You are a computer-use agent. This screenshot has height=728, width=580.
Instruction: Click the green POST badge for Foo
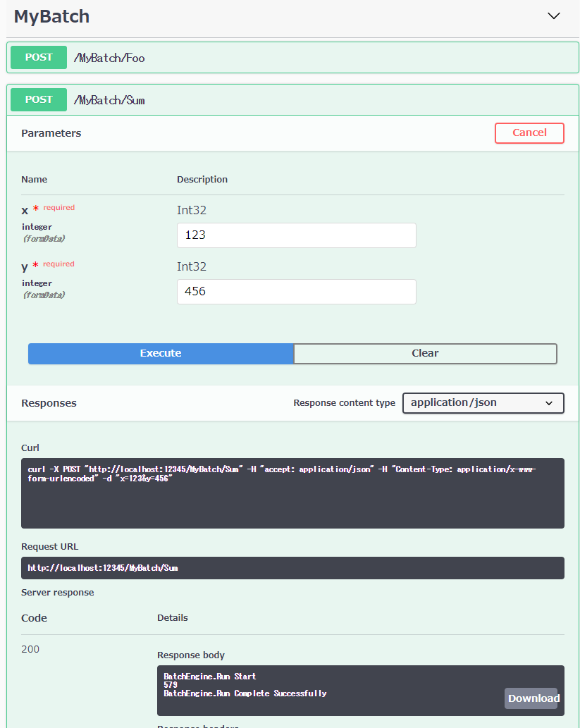39,58
